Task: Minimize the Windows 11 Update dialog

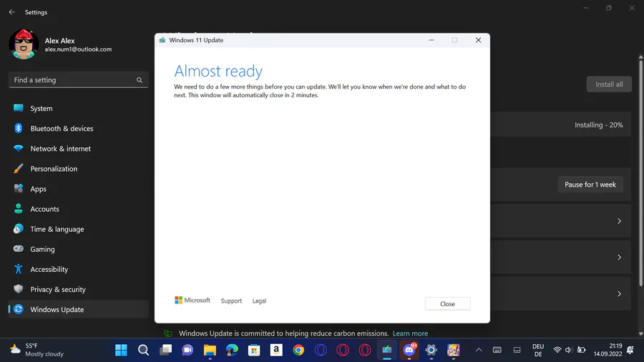Action: click(431, 40)
